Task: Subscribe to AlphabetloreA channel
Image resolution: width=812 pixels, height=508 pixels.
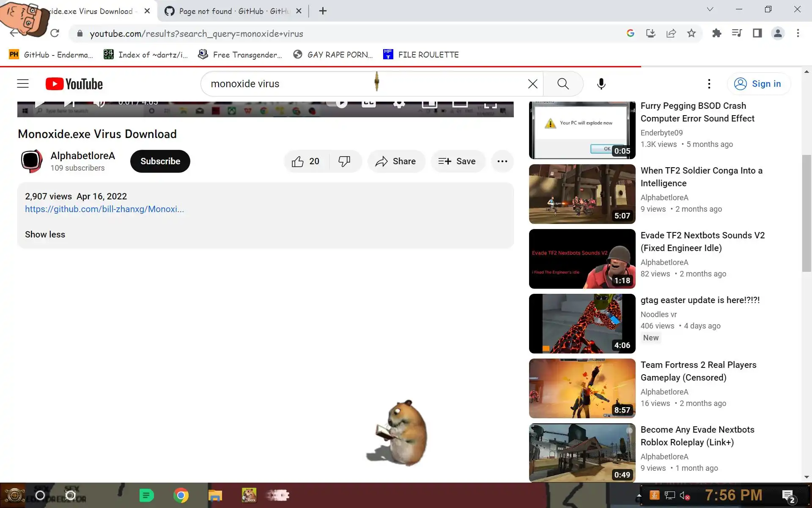Action: pyautogui.click(x=160, y=161)
